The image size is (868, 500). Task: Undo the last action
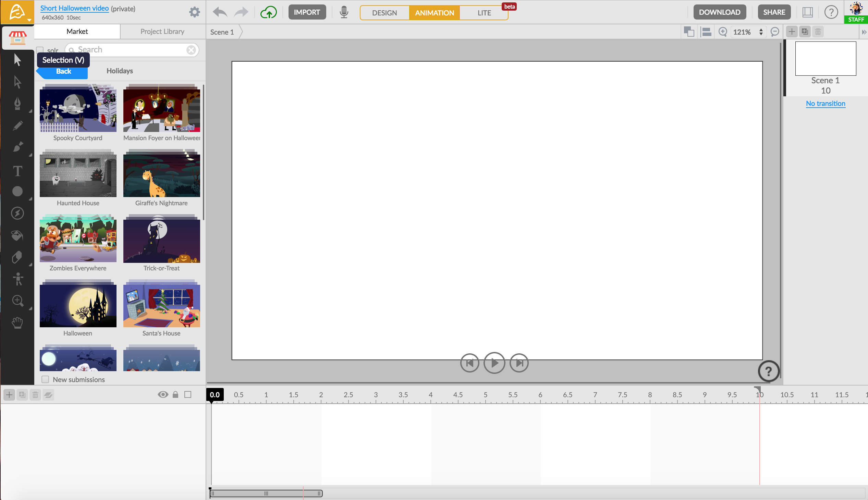pos(220,12)
